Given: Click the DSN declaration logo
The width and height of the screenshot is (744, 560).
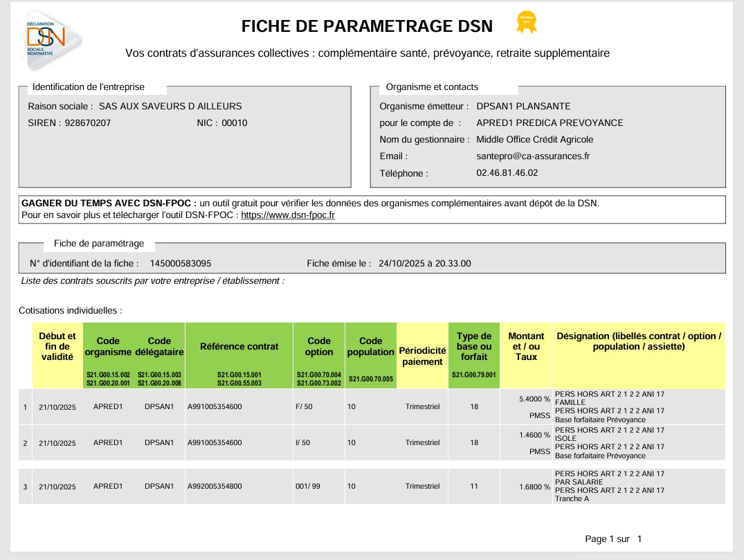Looking at the screenshot, I should (52, 39).
